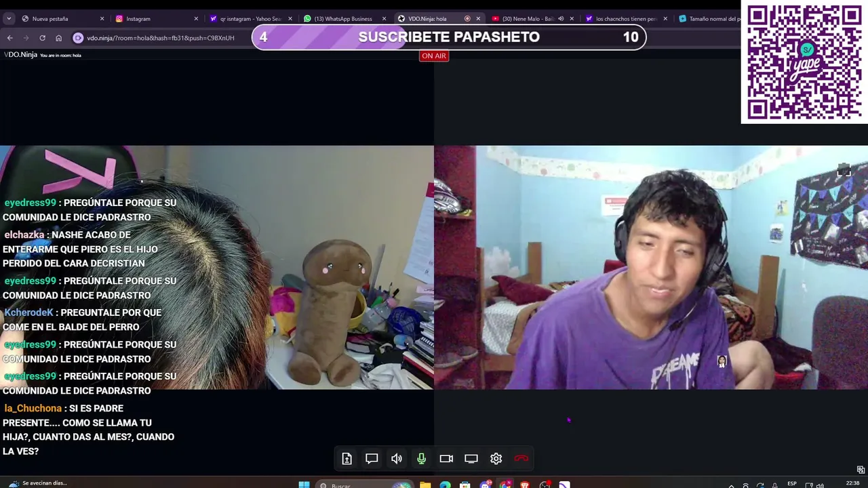Click the SUSCRIBETE PAPASHETO banner

(x=449, y=37)
